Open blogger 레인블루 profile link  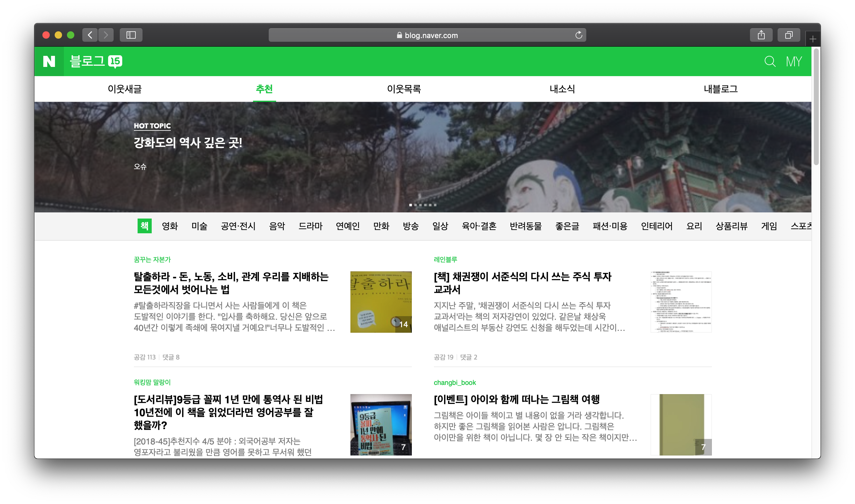coord(445,259)
